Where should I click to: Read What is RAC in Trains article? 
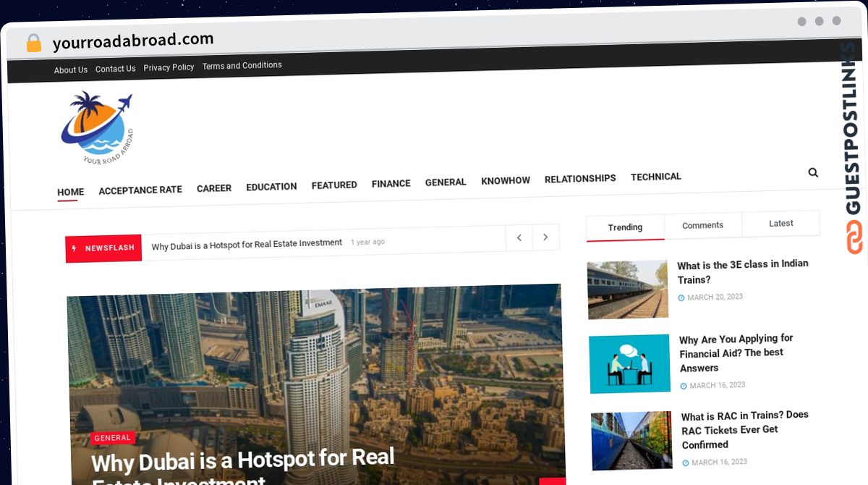745,430
